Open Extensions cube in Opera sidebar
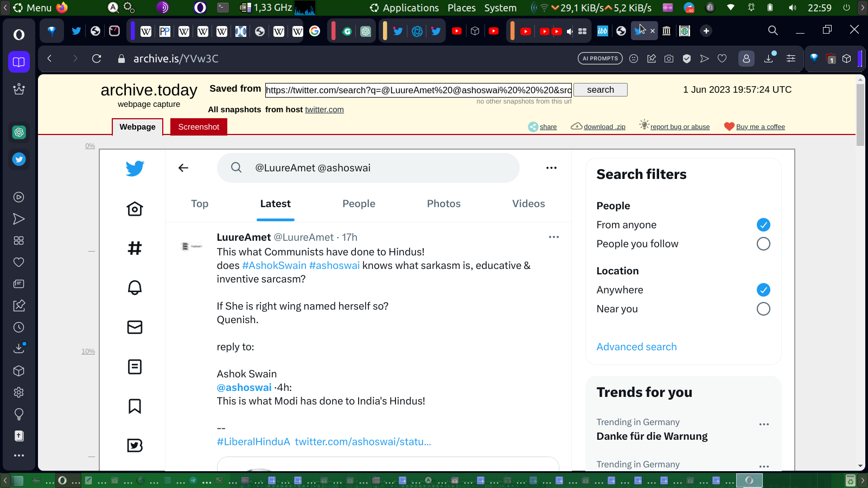 19,371
